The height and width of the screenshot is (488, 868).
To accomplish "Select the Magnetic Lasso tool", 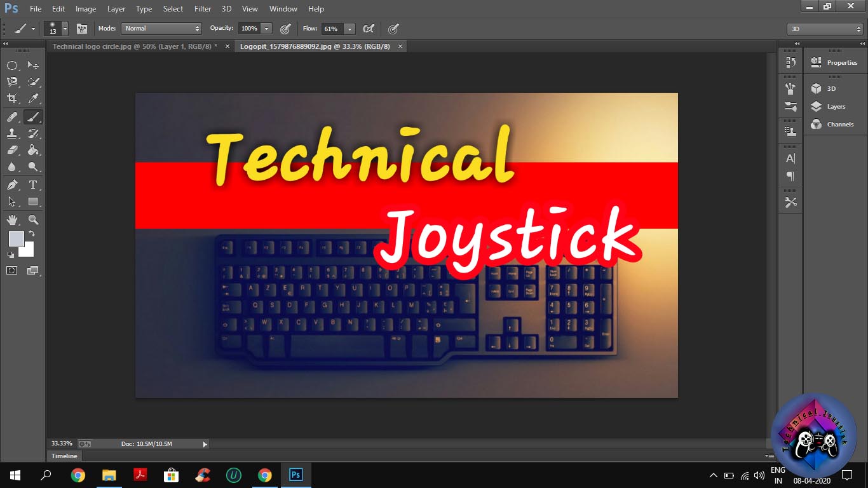I will click(x=12, y=82).
